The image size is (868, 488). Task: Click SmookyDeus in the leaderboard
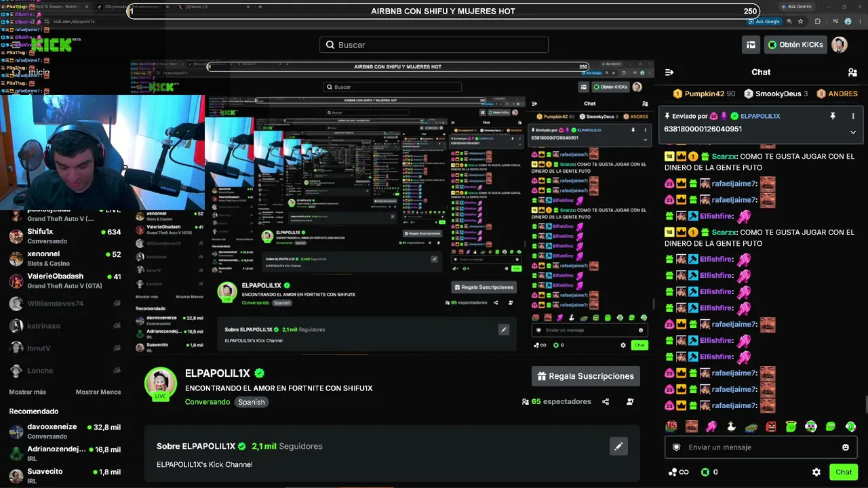776,94
